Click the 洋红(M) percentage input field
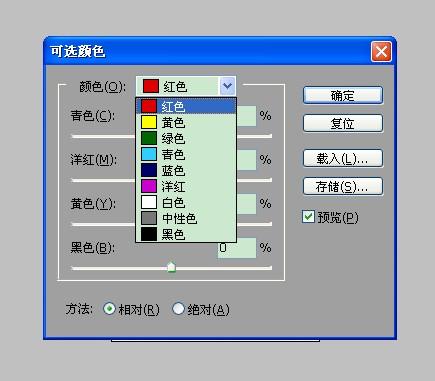 (x=246, y=160)
